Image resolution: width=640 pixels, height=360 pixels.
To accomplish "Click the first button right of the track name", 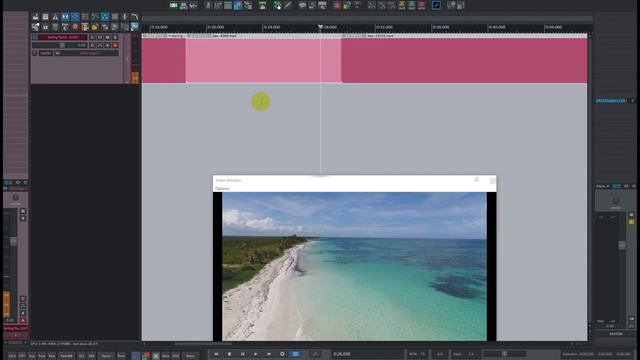I will click(92, 38).
